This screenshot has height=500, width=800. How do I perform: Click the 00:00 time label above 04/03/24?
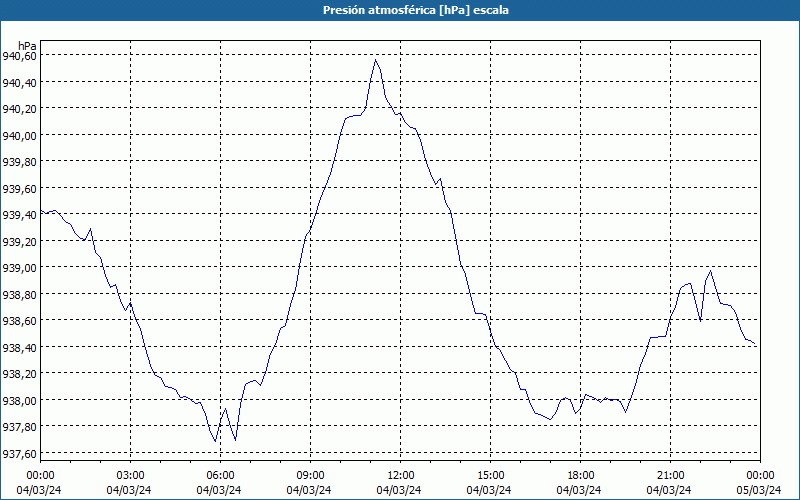[x=40, y=476]
